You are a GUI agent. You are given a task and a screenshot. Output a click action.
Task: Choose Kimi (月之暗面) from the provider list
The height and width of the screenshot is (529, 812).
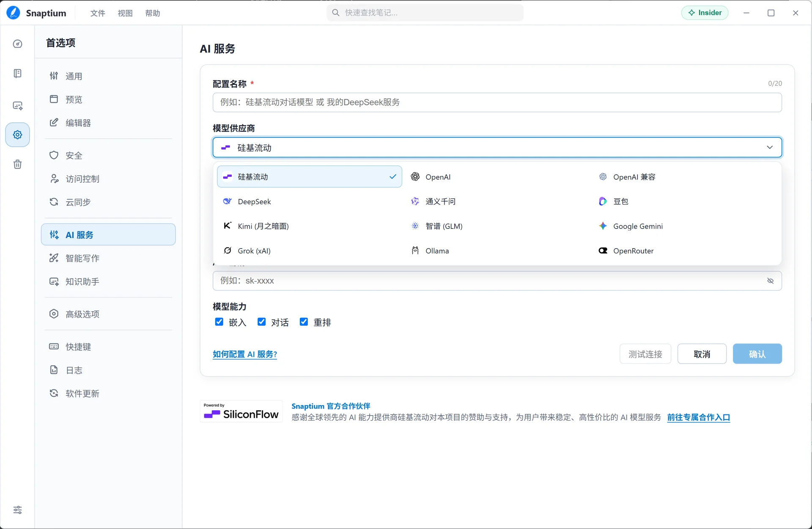pos(310,226)
